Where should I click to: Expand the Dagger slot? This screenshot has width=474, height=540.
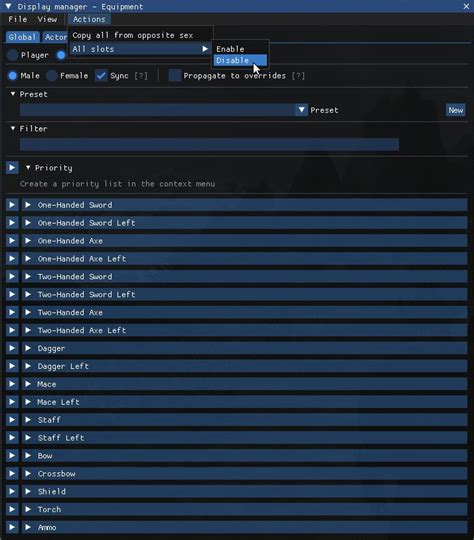tap(245, 348)
